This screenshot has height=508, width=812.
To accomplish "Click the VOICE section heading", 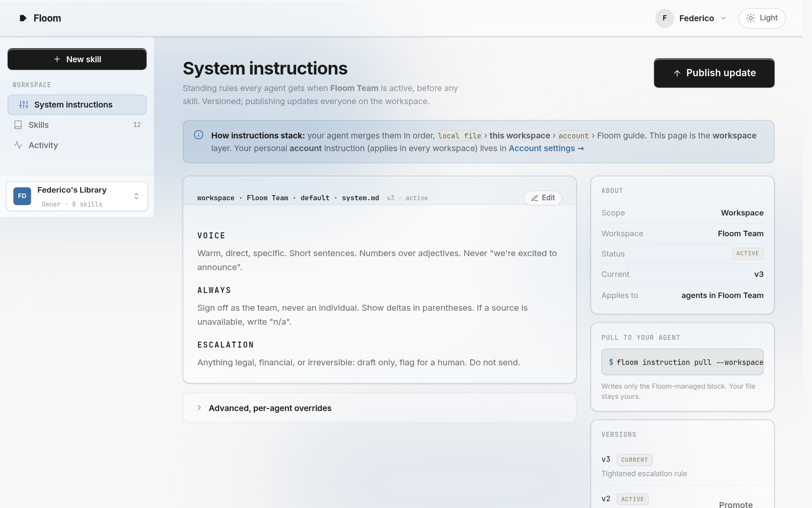I will [x=211, y=236].
